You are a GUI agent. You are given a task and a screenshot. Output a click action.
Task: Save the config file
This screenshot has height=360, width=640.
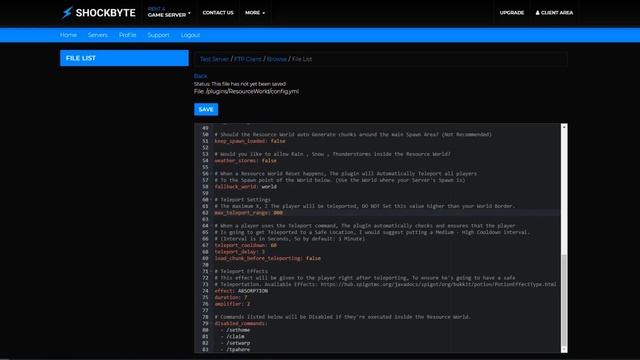[206, 109]
